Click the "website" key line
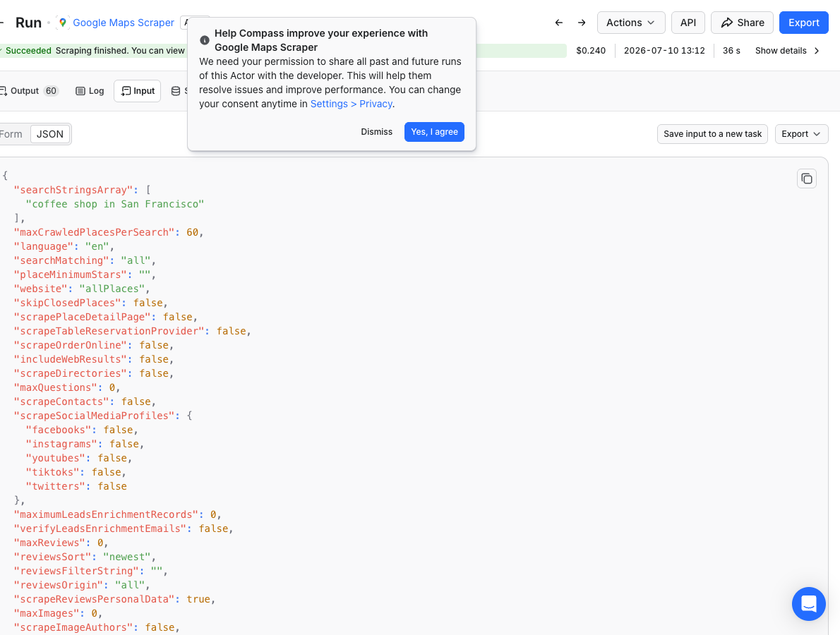Viewport: 840px width, 635px height. (83, 289)
